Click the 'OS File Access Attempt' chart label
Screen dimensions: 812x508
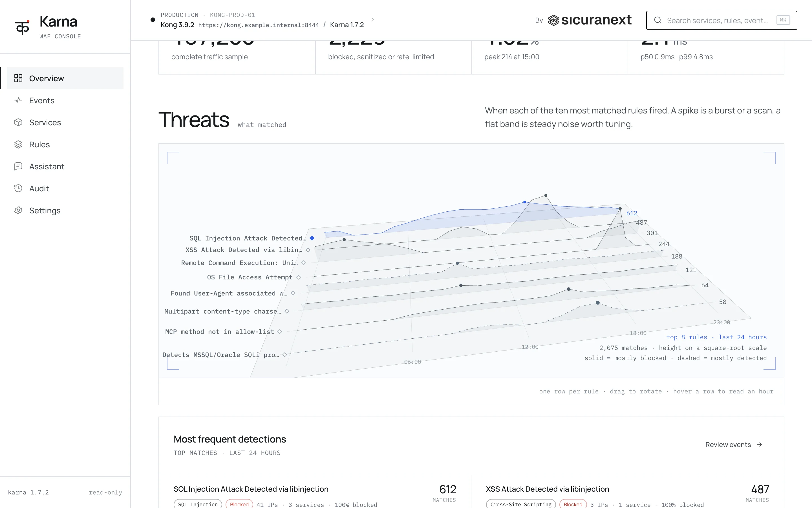click(x=250, y=277)
